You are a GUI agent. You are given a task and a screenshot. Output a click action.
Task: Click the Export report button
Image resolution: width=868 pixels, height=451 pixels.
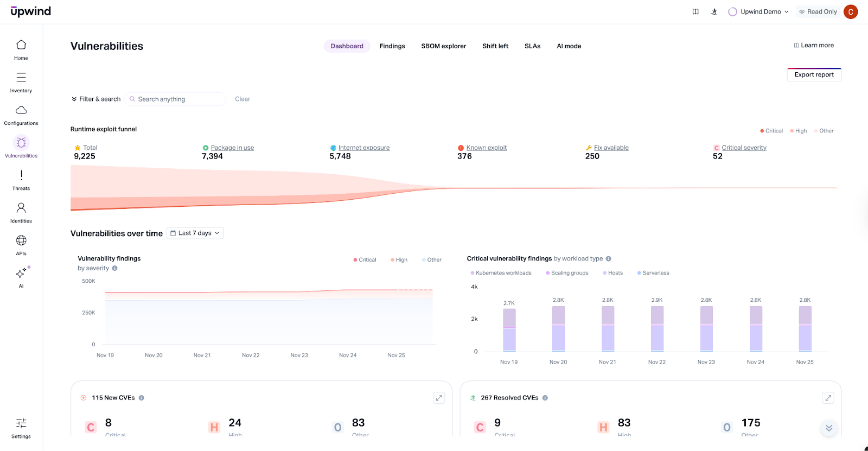point(814,75)
